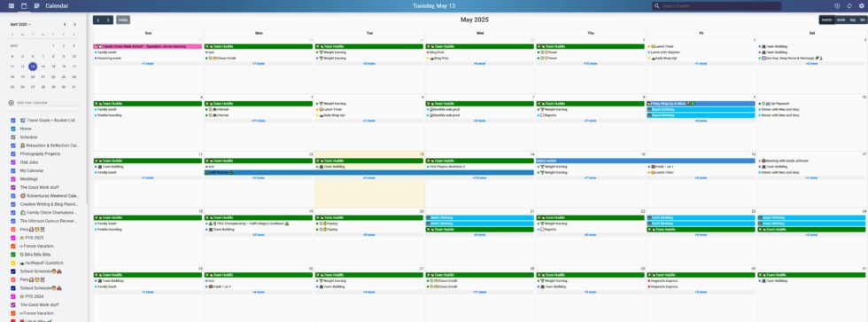Click the main calendar previous arrow
Screen dimensions: 868x322
tap(98, 20)
